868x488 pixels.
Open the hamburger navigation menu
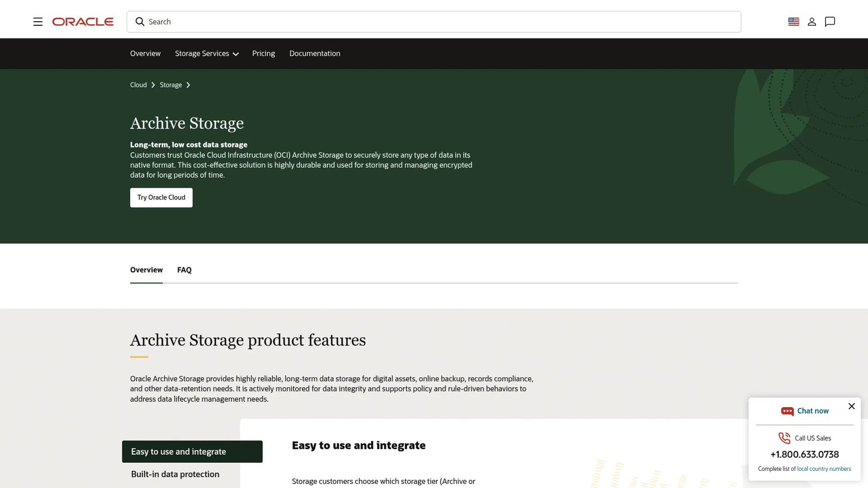click(x=38, y=22)
